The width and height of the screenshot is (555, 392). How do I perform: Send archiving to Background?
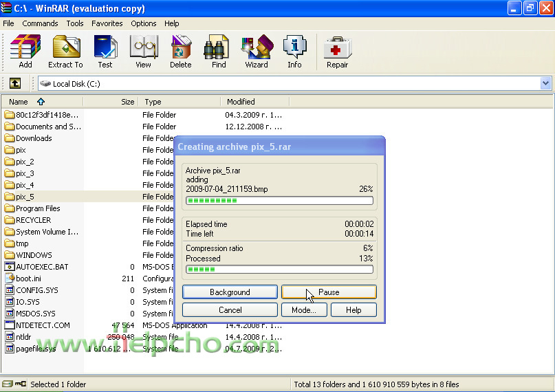click(x=230, y=292)
